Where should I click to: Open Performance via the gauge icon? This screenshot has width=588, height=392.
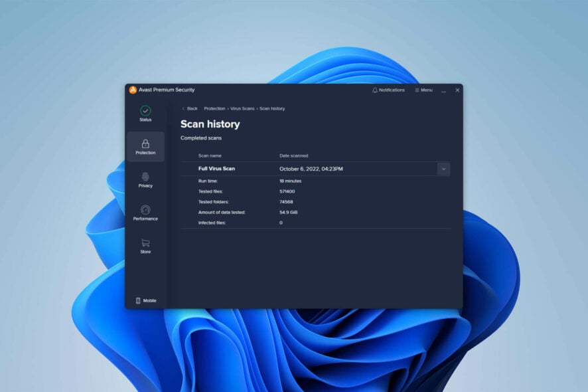click(146, 210)
